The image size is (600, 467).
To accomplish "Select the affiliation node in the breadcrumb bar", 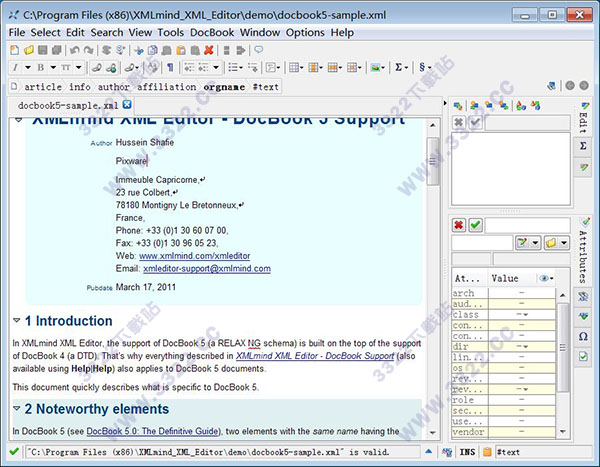I will click(166, 87).
